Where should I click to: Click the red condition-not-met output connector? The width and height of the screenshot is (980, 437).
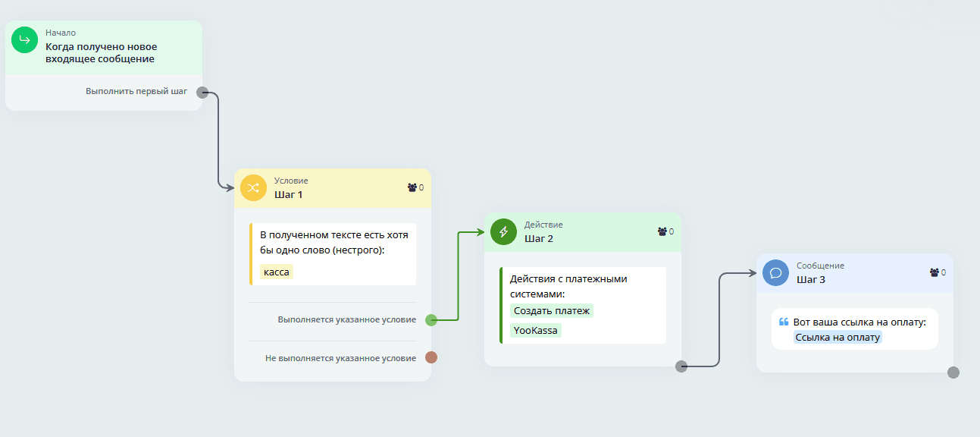431,357
